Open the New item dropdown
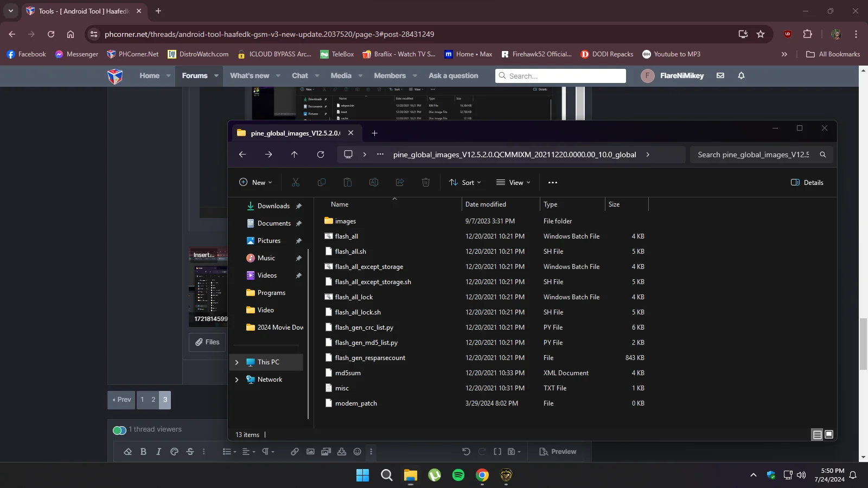 [x=256, y=183]
